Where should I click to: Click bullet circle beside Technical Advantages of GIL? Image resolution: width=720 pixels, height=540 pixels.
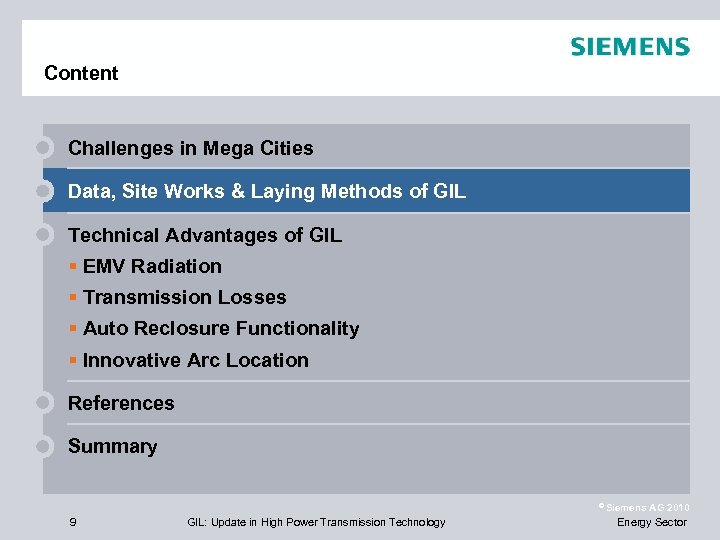pos(44,235)
